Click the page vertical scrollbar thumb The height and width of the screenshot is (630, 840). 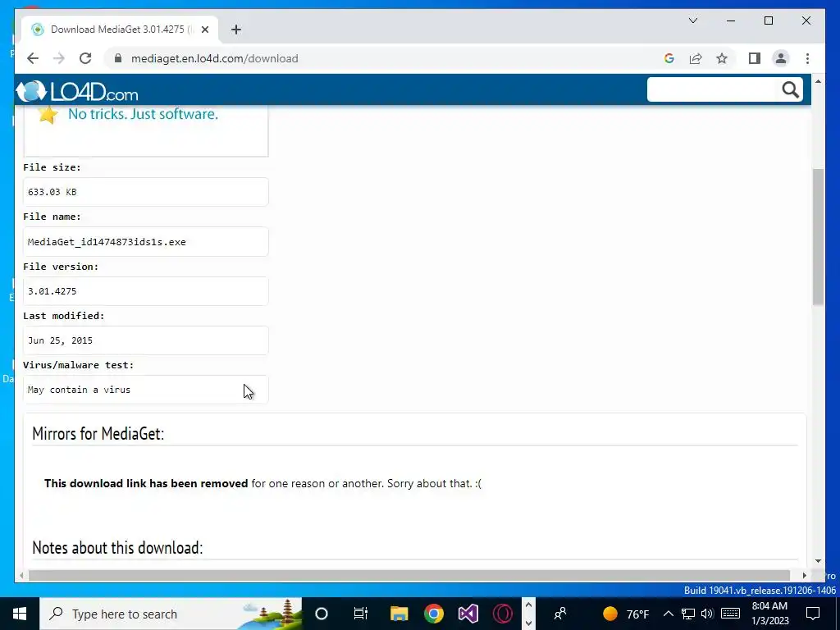[x=818, y=237]
